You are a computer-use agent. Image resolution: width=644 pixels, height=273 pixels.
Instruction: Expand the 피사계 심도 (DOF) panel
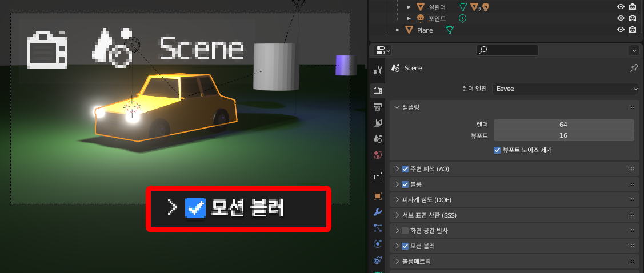pyautogui.click(x=397, y=200)
